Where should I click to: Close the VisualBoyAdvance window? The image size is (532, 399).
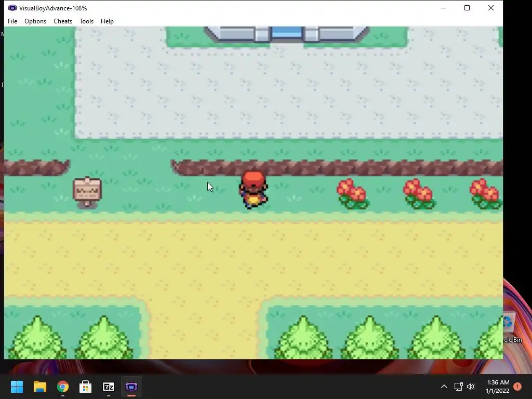coord(491,8)
